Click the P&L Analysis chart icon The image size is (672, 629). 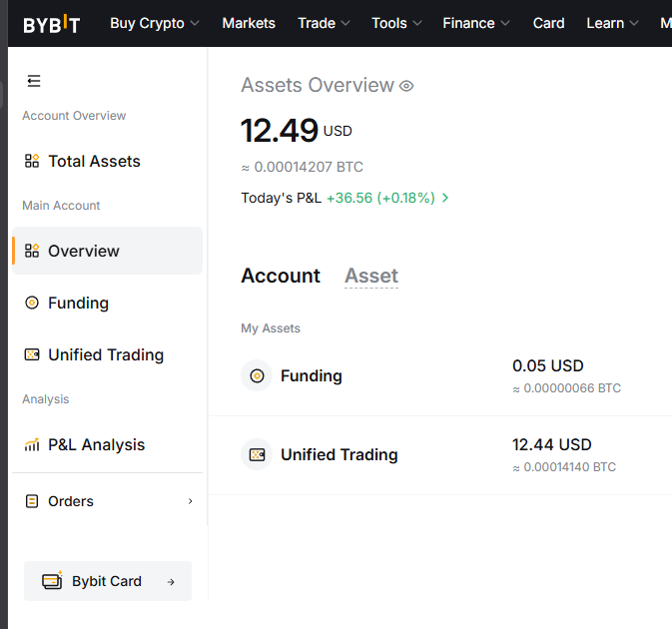click(32, 444)
